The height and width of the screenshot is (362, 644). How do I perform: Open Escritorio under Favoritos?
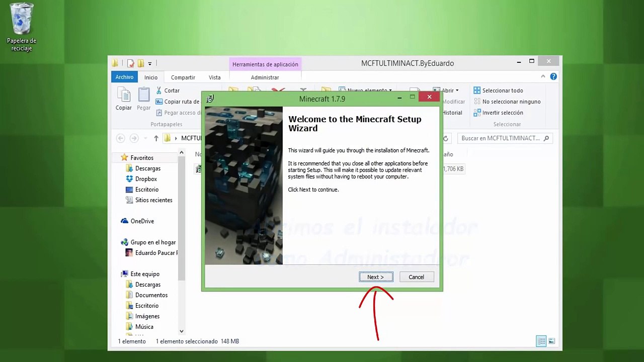[x=147, y=190]
